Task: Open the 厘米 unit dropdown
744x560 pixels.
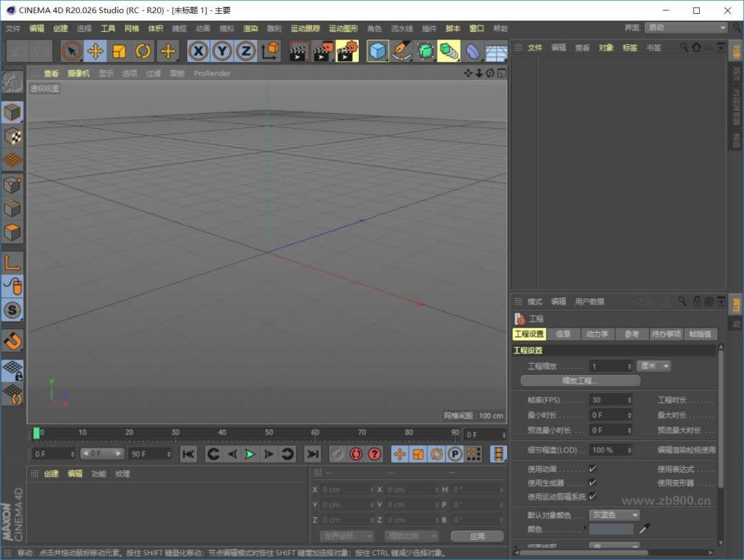Action: pyautogui.click(x=653, y=365)
